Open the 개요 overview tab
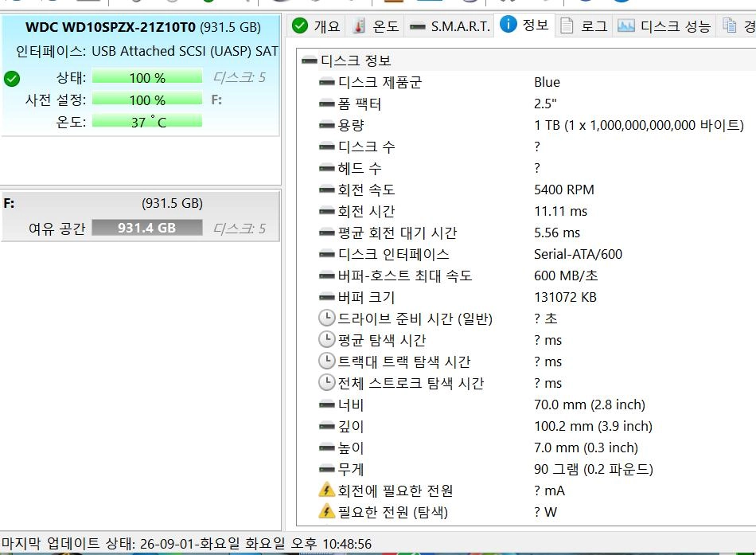The height and width of the screenshot is (555, 756). pos(316,25)
